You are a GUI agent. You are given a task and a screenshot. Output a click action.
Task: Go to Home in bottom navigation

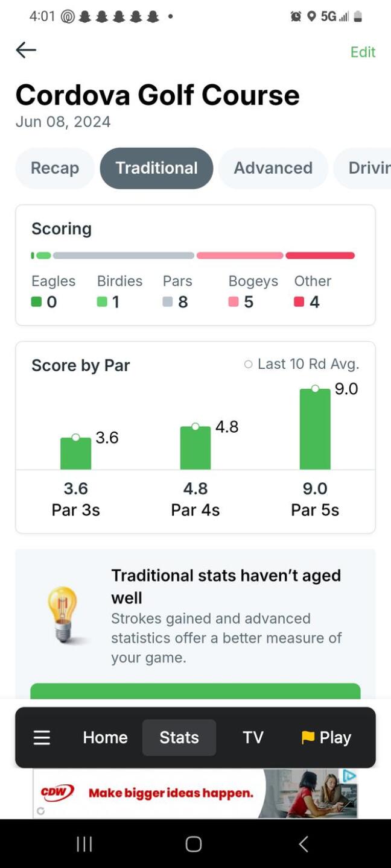pyautogui.click(x=106, y=737)
